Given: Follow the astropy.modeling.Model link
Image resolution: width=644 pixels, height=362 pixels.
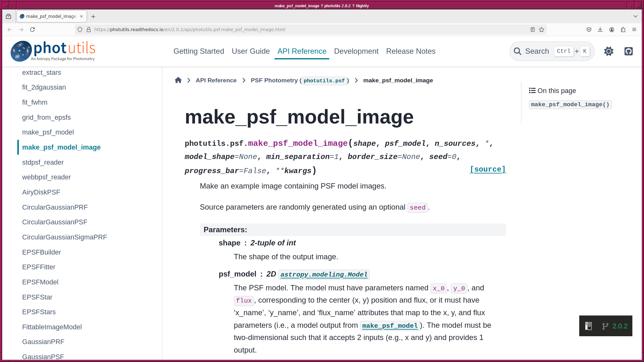Looking at the screenshot, I should (x=324, y=275).
